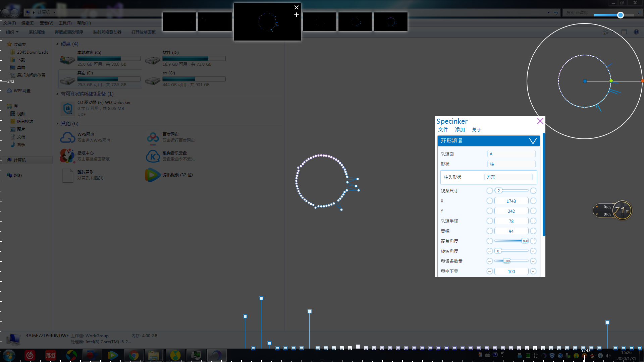Click the minus icon for X value
This screenshot has width=644, height=362.
coord(490,201)
